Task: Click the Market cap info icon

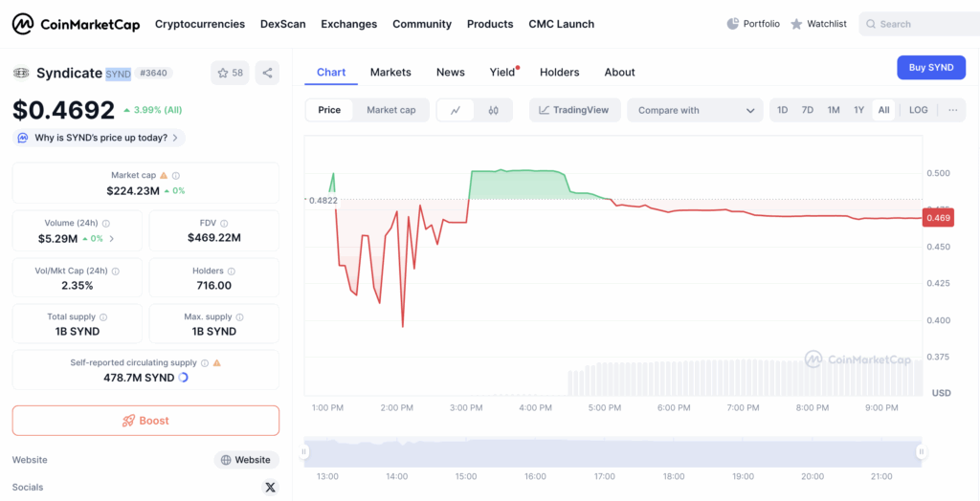Action: coord(176,176)
